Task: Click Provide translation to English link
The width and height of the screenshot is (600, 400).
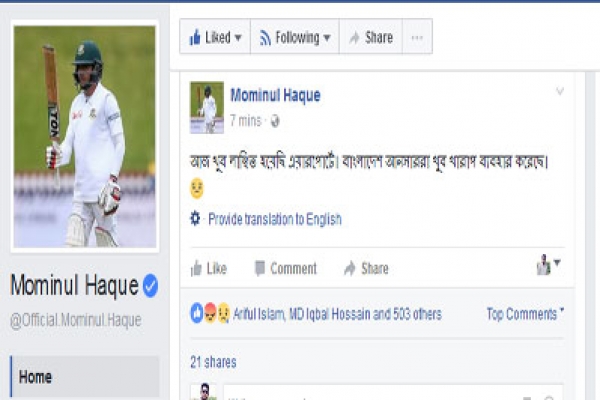Action: point(275,219)
